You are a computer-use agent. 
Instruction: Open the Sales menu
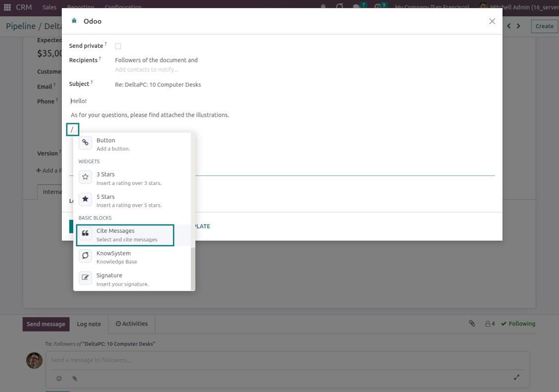click(x=49, y=7)
